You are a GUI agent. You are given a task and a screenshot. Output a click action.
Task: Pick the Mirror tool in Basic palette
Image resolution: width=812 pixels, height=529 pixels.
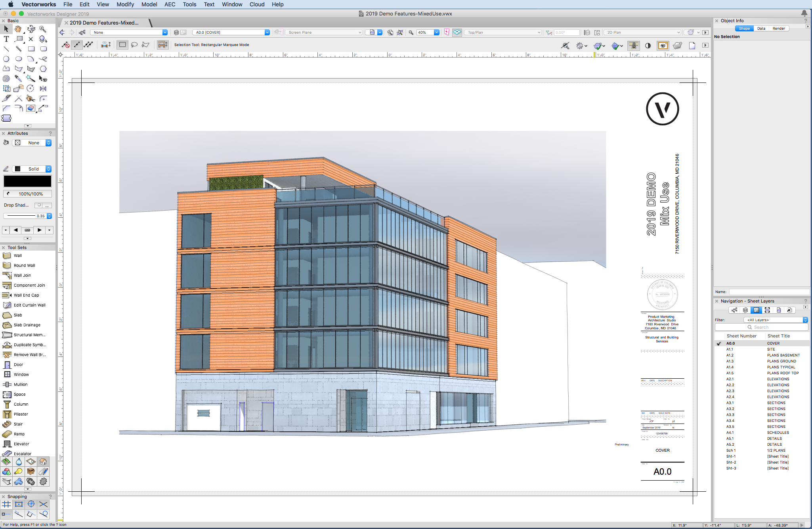coord(43,88)
